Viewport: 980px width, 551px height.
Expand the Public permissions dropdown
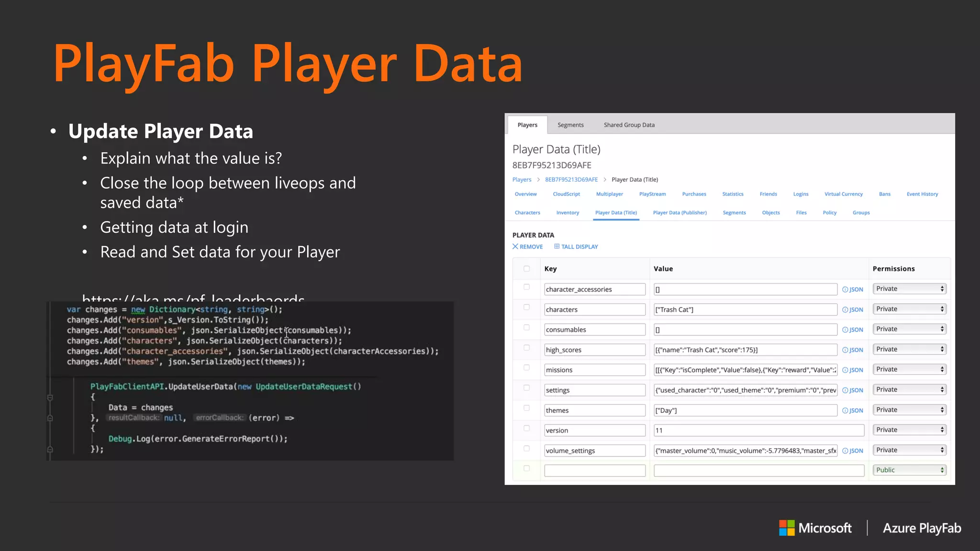909,470
